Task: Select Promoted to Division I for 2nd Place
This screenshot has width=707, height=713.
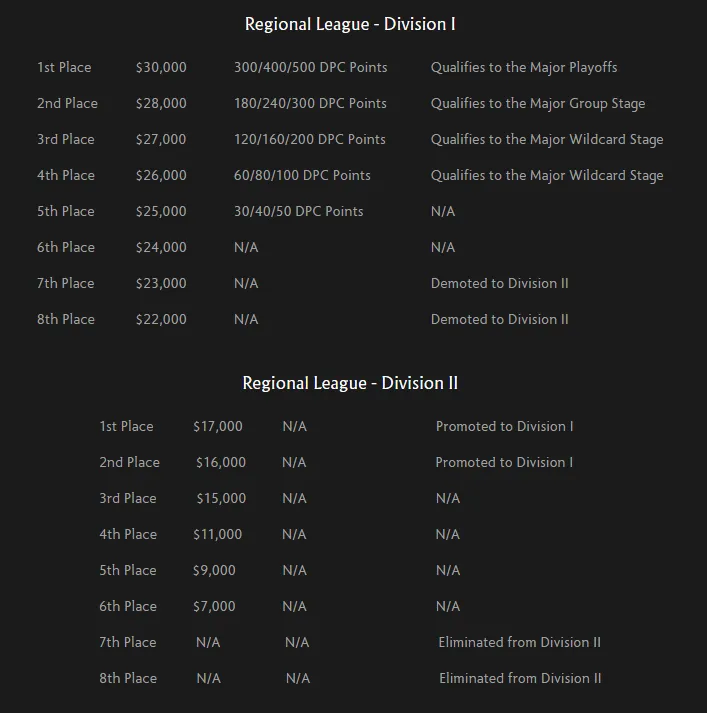Action: pyautogui.click(x=504, y=462)
